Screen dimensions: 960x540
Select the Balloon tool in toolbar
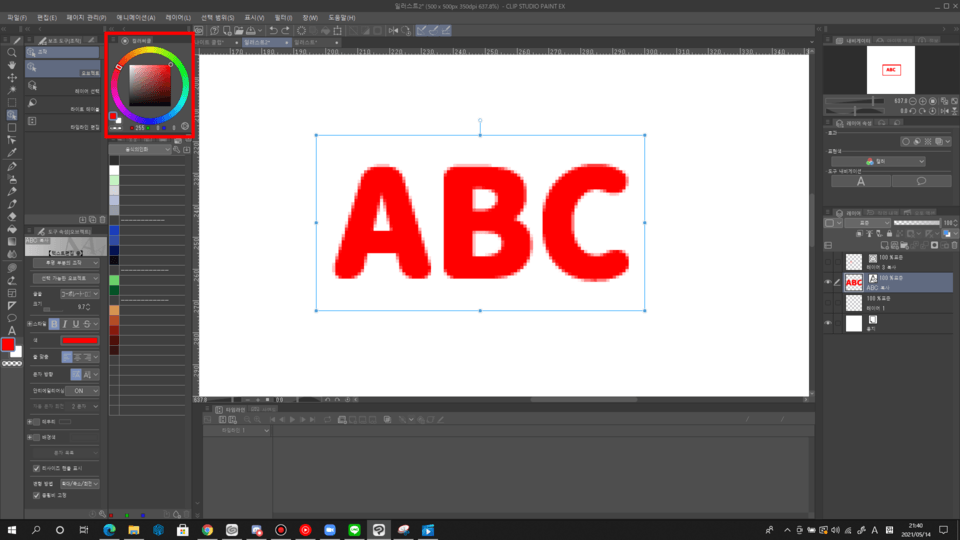point(11,318)
